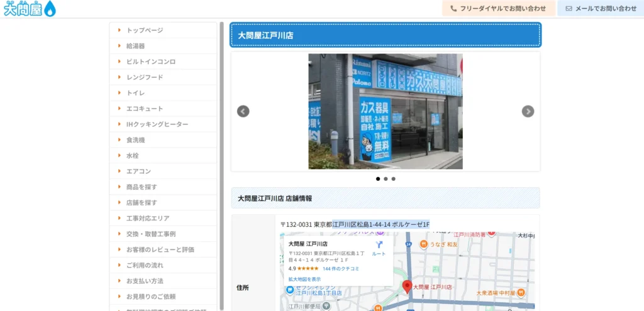This screenshot has height=311, width=644.
Task: Select the second carousel dot indicator
Action: click(386, 179)
